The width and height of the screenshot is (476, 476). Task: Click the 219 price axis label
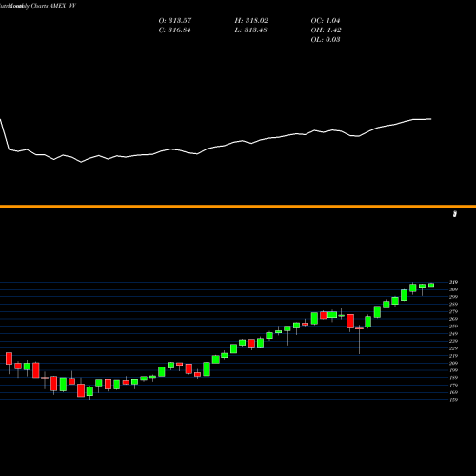pos(453,356)
